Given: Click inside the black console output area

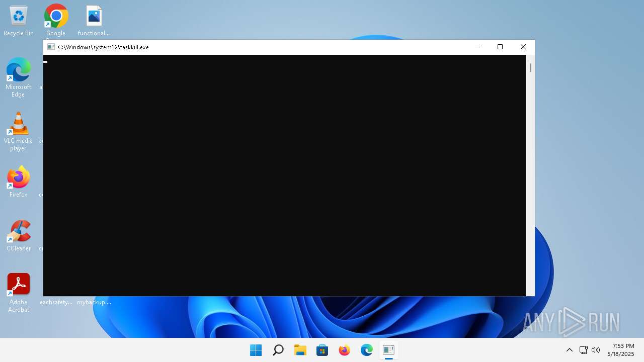Looking at the screenshot, I should click(285, 175).
